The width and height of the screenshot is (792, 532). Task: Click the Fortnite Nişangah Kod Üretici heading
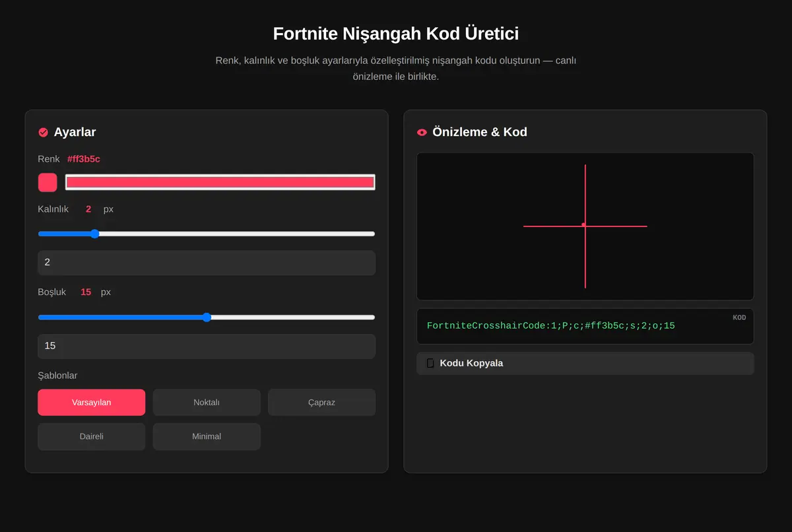pyautogui.click(x=396, y=34)
